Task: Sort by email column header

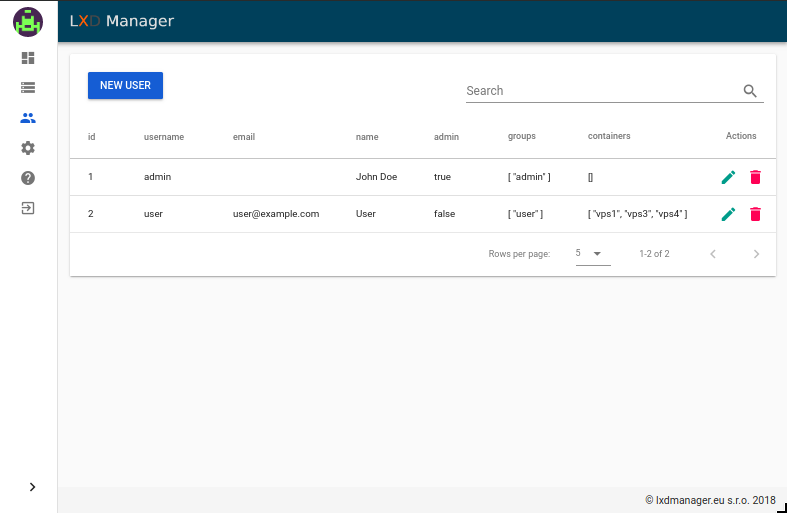Action: point(244,137)
